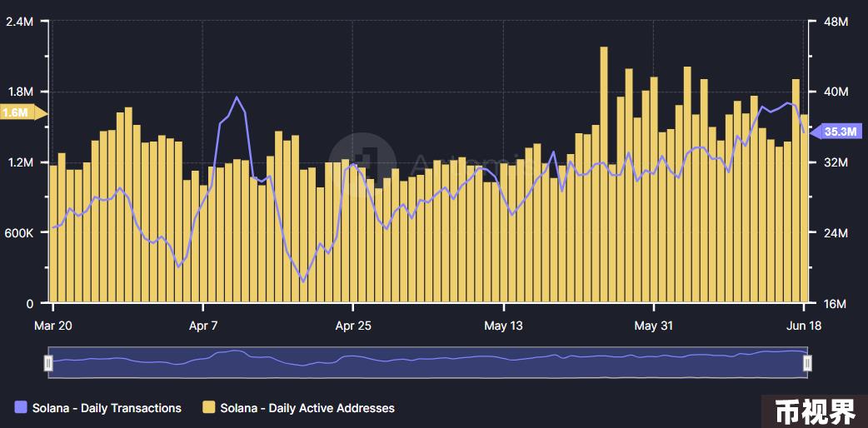Click the 2.4M left axis label

(x=19, y=22)
